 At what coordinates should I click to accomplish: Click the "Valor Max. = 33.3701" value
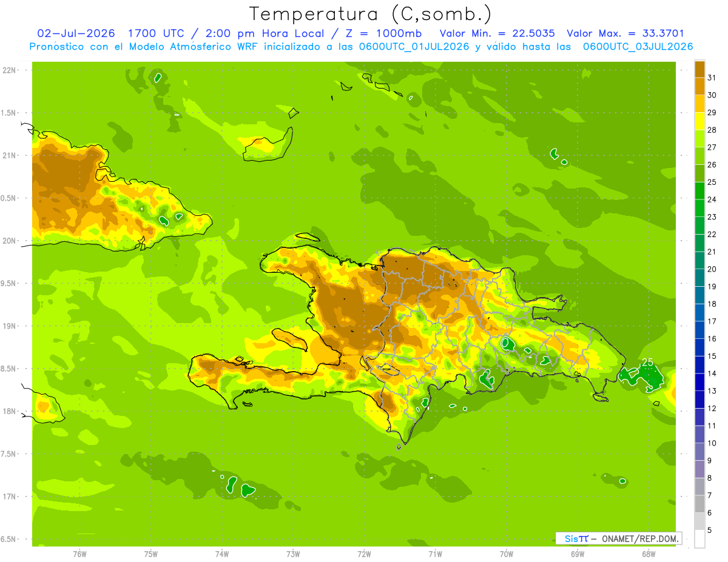point(625,33)
